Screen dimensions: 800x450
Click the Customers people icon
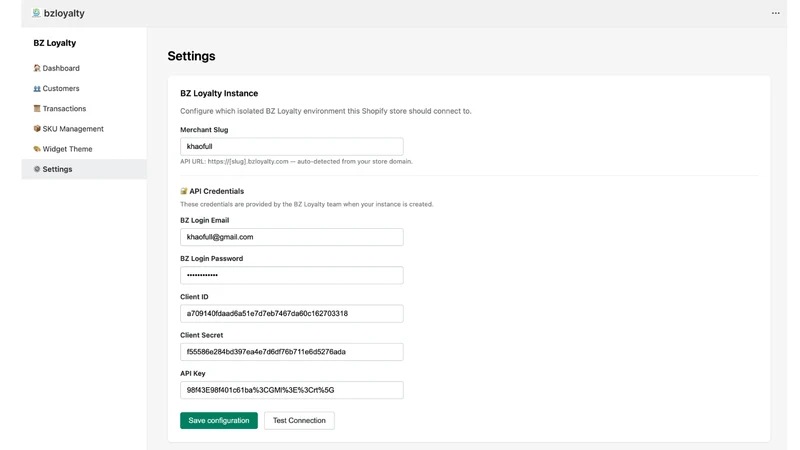[37, 88]
